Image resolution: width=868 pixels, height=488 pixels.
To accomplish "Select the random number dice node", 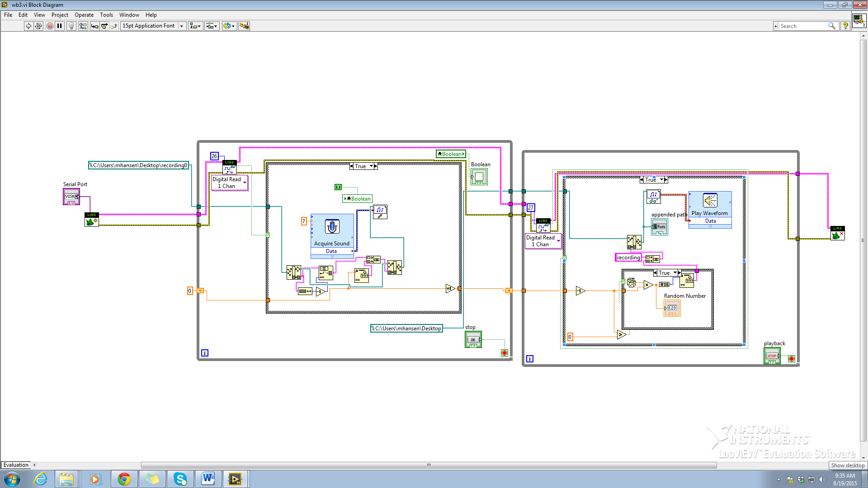I will click(632, 283).
